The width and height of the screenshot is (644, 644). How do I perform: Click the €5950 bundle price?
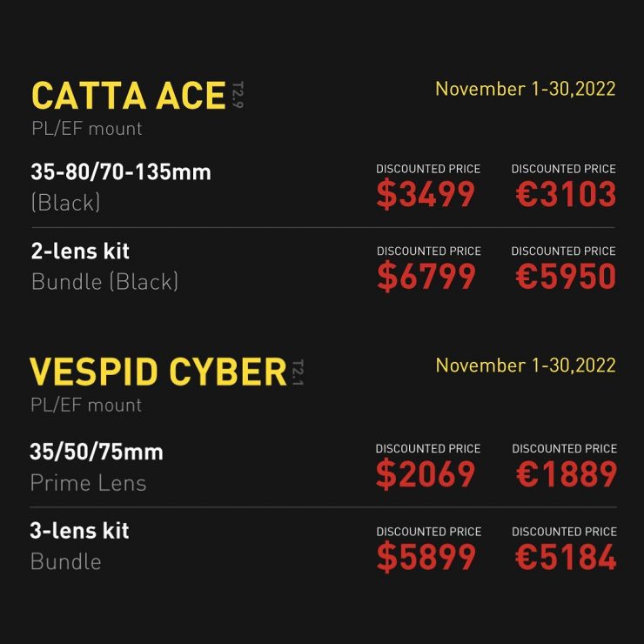point(565,277)
